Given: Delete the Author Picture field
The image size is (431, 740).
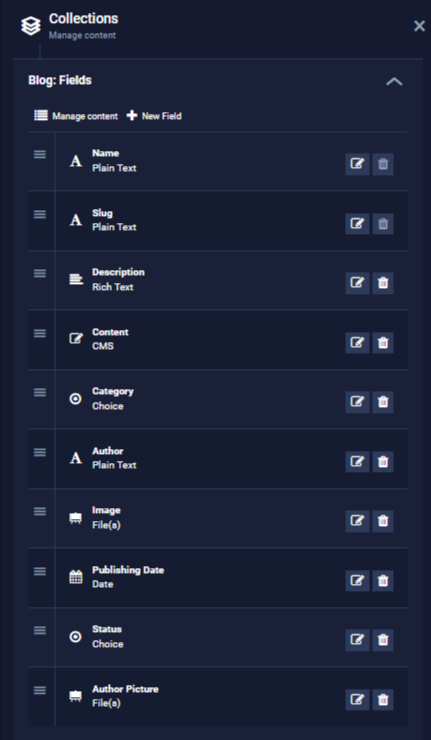Looking at the screenshot, I should coord(383,699).
